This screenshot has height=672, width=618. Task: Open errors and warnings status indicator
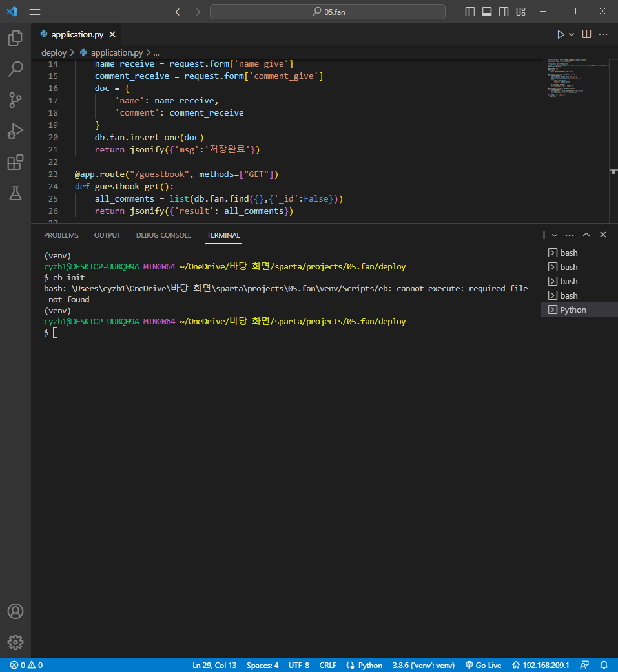click(26, 665)
